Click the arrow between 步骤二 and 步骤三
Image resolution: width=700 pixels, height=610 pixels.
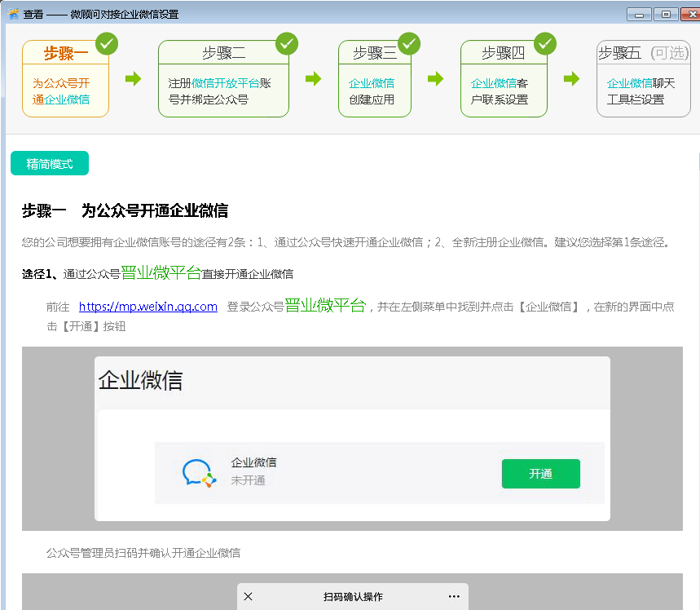[313, 78]
